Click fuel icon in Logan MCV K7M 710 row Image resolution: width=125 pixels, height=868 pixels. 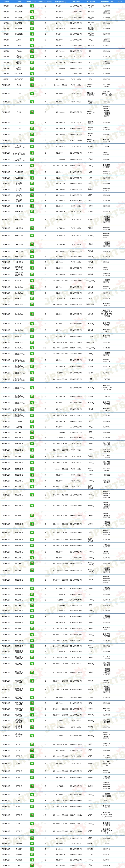[x=32, y=57]
